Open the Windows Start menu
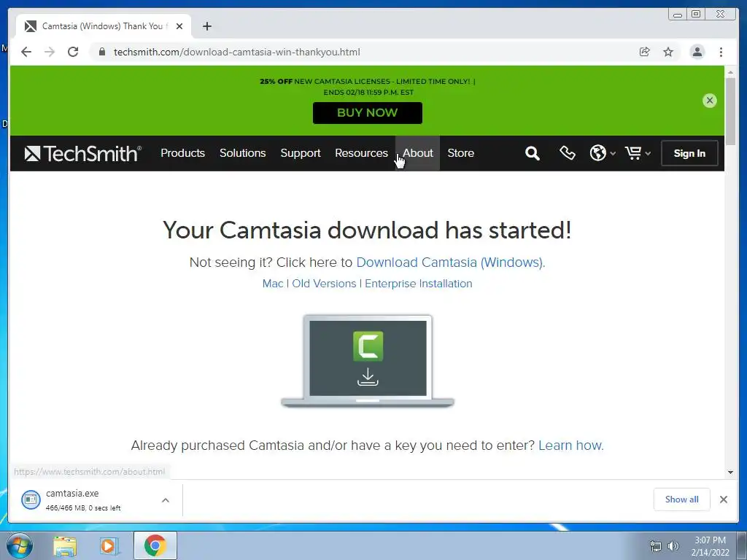Screen dimensions: 747x560 pos(20,545)
